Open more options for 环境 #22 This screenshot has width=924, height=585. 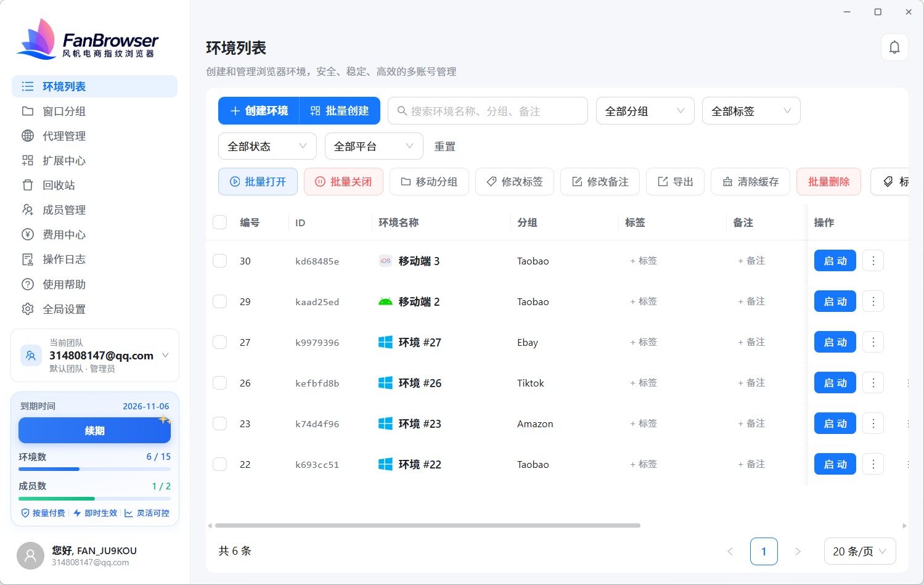[873, 464]
